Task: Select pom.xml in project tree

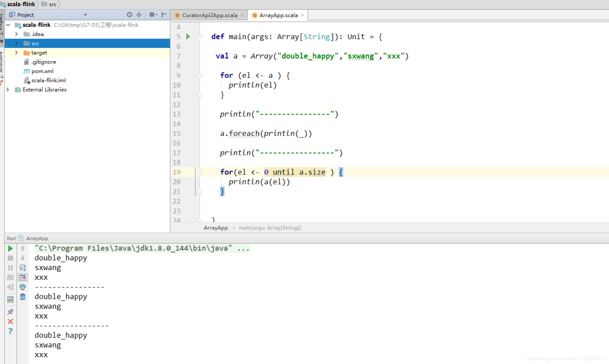Action: click(x=42, y=71)
